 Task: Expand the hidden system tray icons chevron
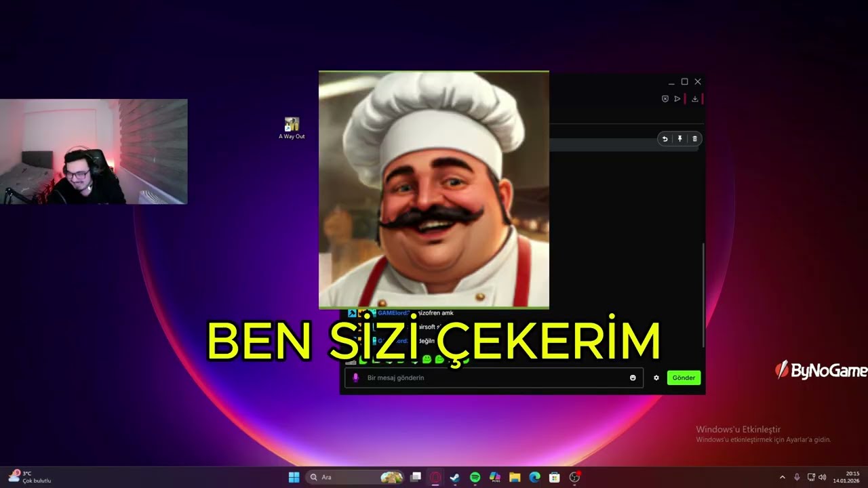pyautogui.click(x=782, y=477)
